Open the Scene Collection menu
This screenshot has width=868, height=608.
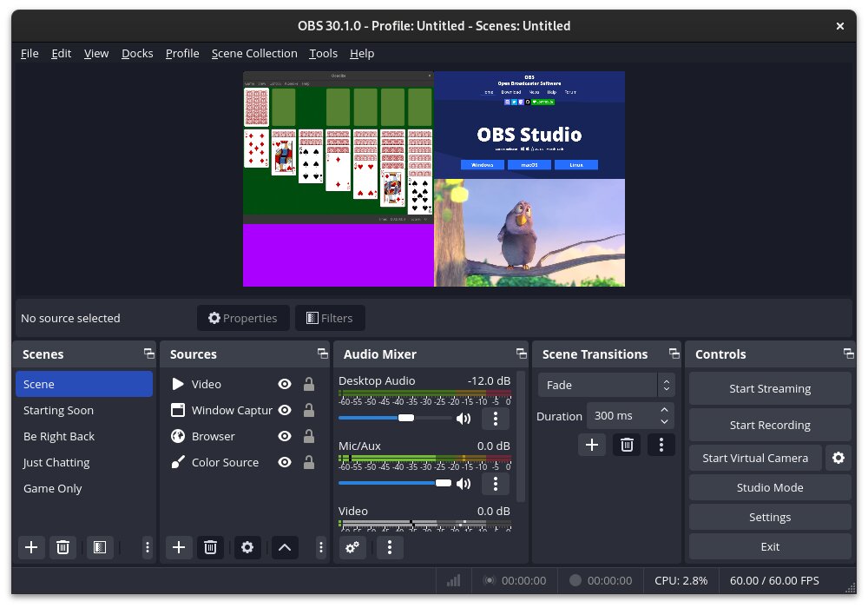254,54
